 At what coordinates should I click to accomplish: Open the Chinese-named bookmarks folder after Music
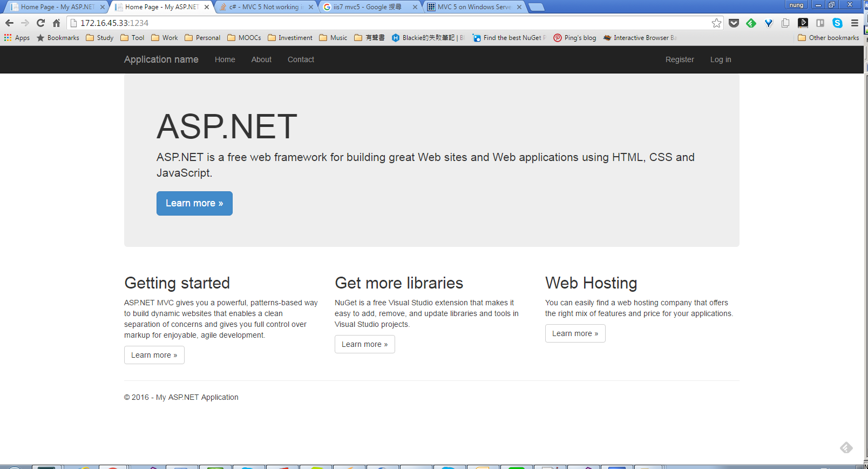click(370, 38)
